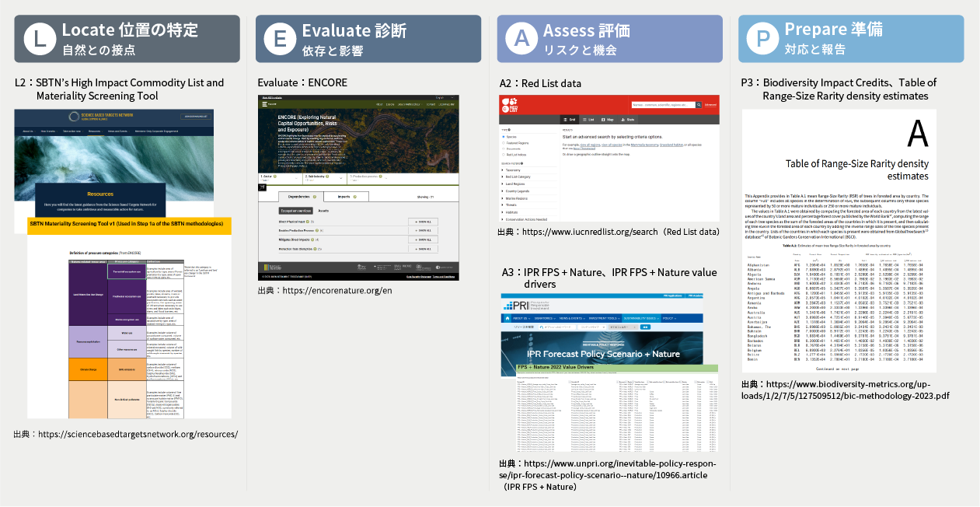
Task: Select the Species radio button
Action: click(504, 137)
